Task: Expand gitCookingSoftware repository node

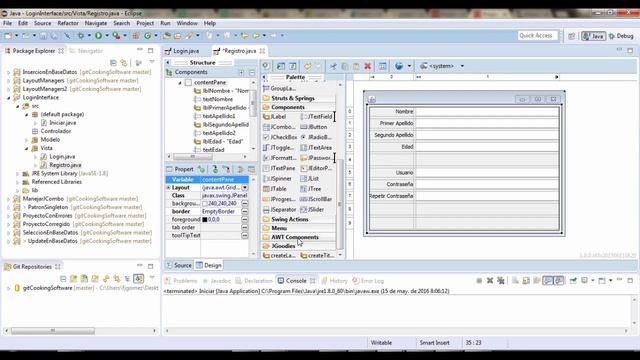Action: 8,288
